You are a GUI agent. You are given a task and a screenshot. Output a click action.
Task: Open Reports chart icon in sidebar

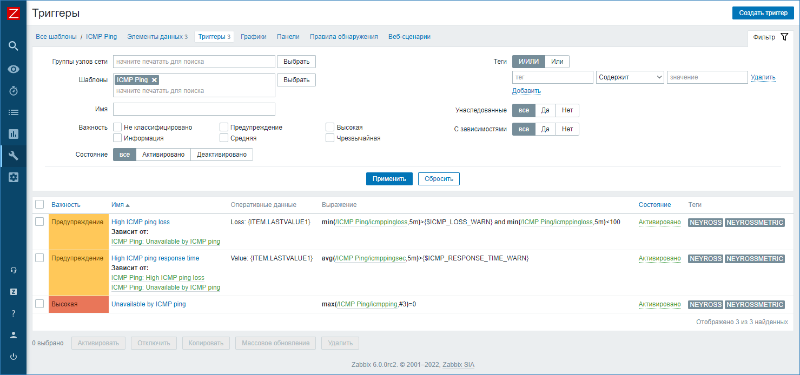[14, 134]
